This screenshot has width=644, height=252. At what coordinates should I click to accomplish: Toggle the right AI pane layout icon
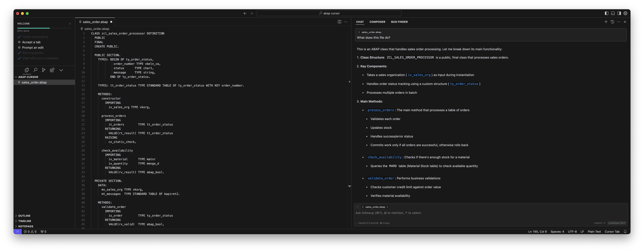coord(619,13)
